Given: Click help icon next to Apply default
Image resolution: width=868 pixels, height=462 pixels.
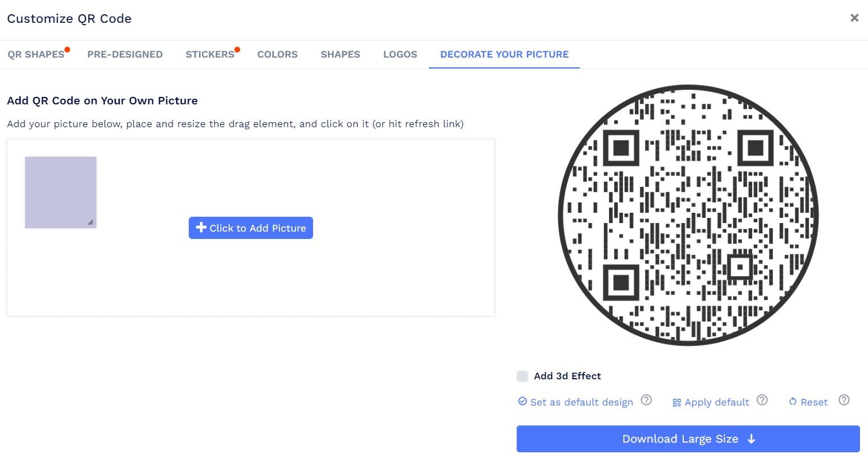Looking at the screenshot, I should (762, 400).
